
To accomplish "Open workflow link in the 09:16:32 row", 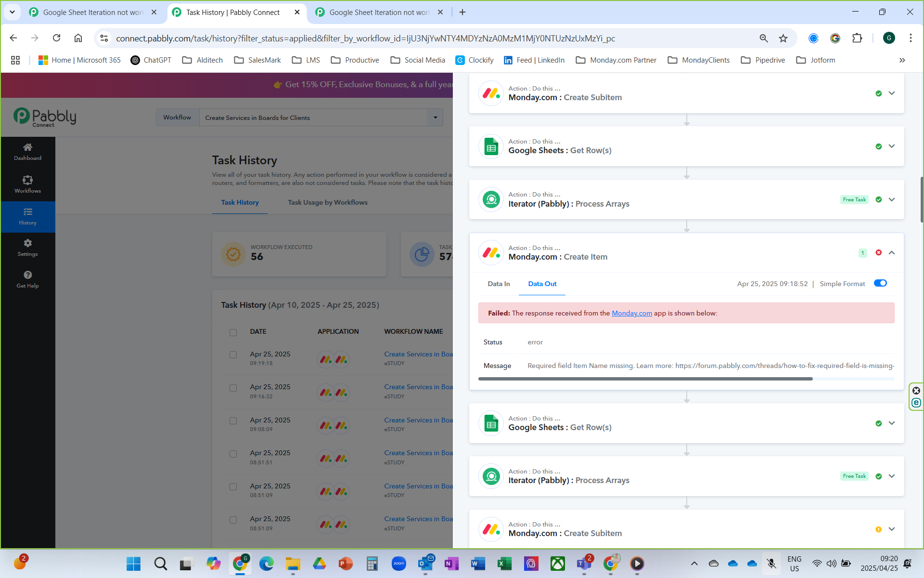I will pyautogui.click(x=418, y=387).
